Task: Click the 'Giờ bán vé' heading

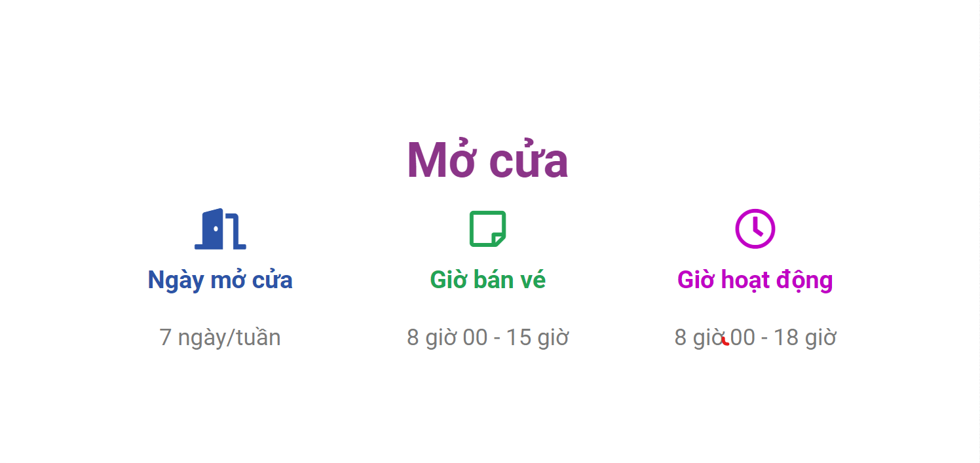Action: pyautogui.click(x=487, y=280)
